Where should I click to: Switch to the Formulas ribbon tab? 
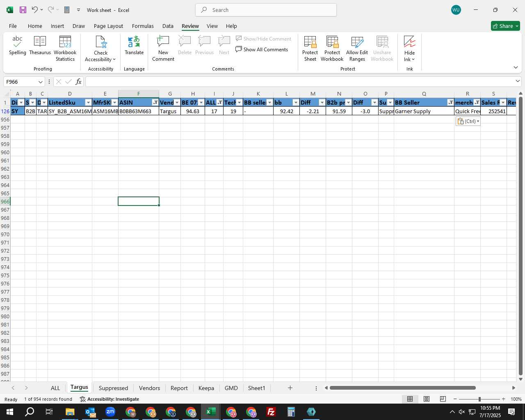143,26
